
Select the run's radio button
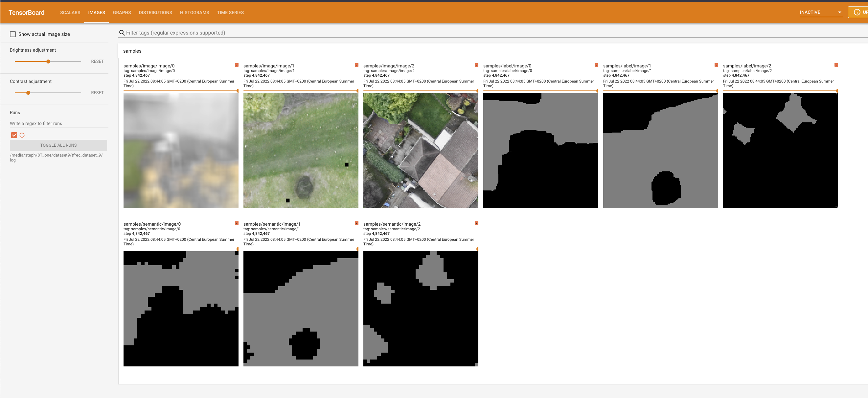coord(22,135)
